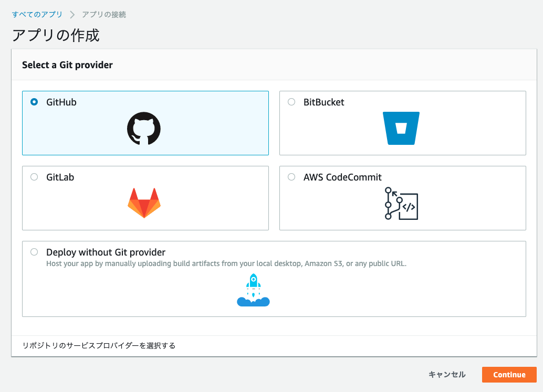Click the Host your app description text
Screen dimensions: 543x392
click(x=226, y=263)
